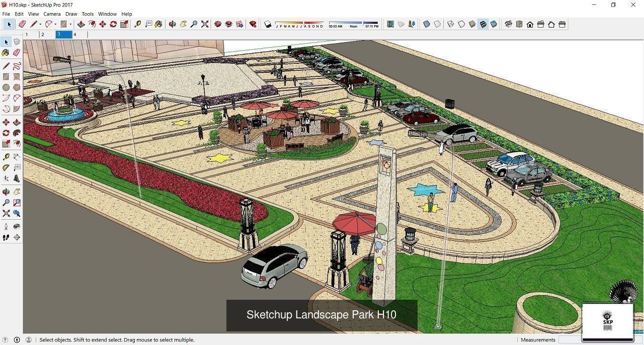The width and height of the screenshot is (644, 345).
Task: Open the Tools menu
Action: pos(88,14)
